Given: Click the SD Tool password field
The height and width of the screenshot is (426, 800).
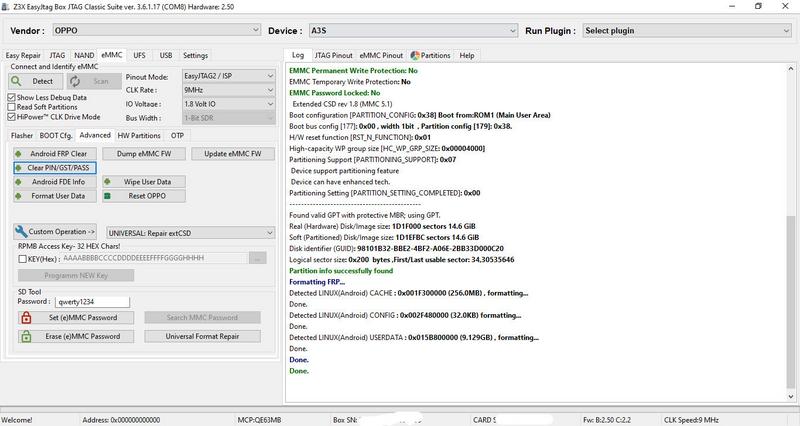Looking at the screenshot, I should 93,301.
